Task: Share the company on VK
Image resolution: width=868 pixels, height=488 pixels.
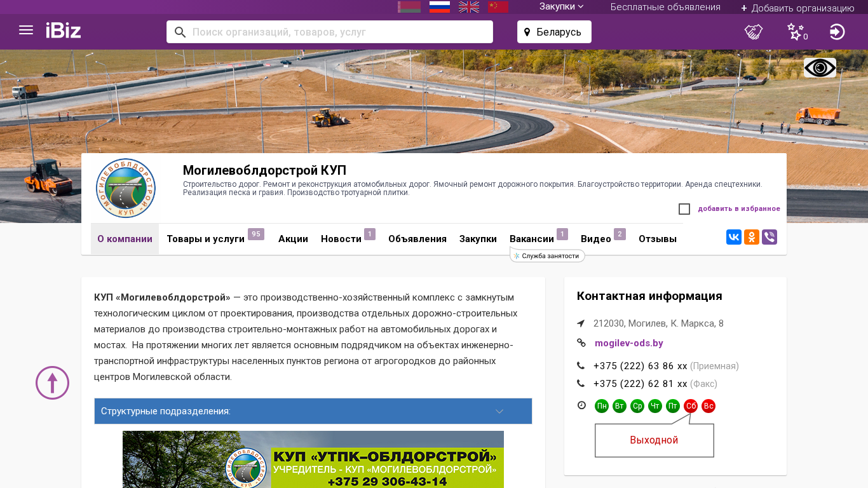Action: point(734,237)
